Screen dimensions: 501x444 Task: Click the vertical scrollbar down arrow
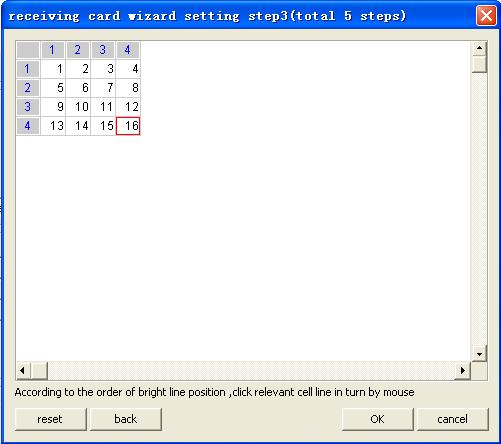(x=479, y=354)
